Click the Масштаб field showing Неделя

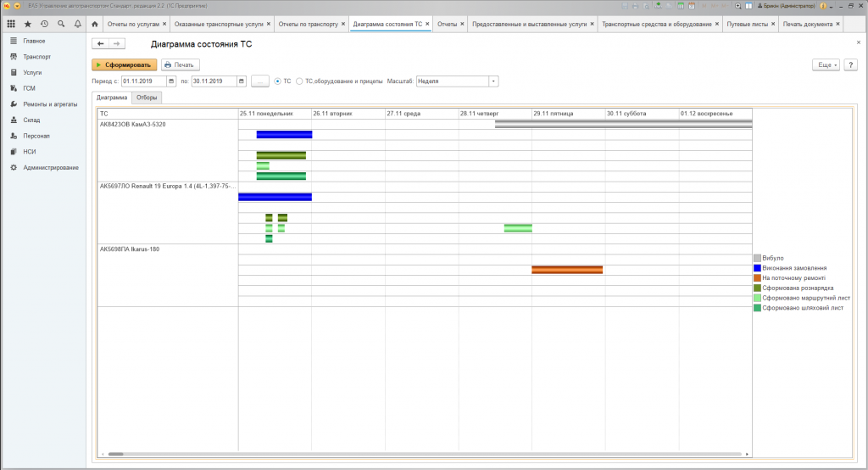pos(453,81)
